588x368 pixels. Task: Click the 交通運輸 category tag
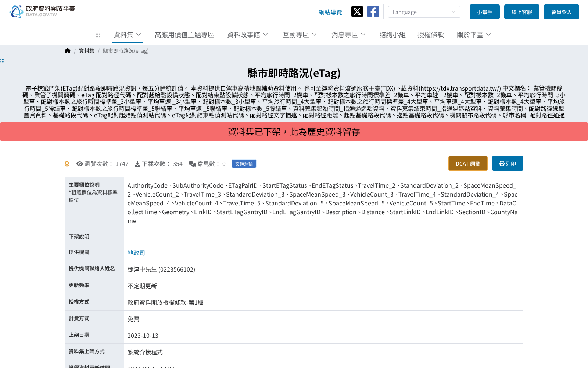click(244, 164)
